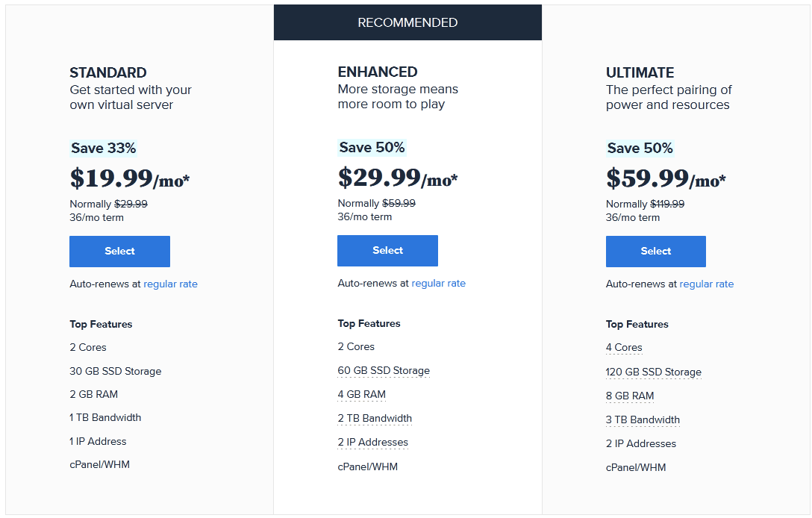This screenshot has height=518, width=812.
Task: Click the Save 33% discount badge
Action: click(x=104, y=148)
